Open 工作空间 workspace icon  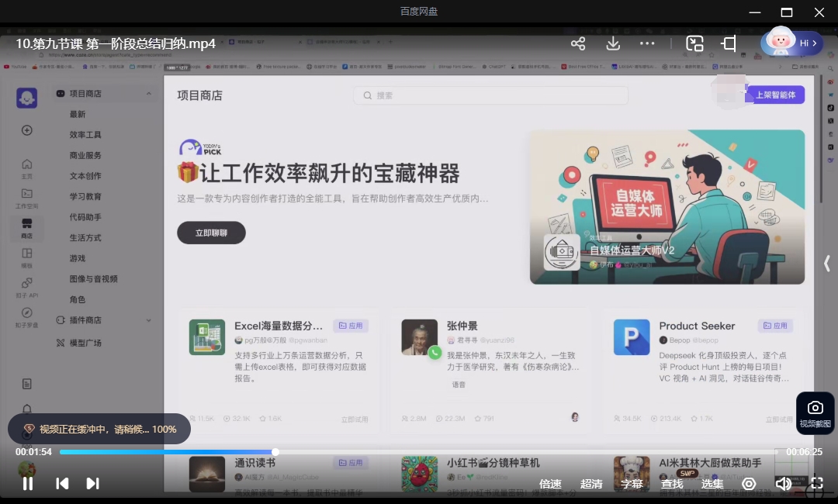[x=26, y=198]
